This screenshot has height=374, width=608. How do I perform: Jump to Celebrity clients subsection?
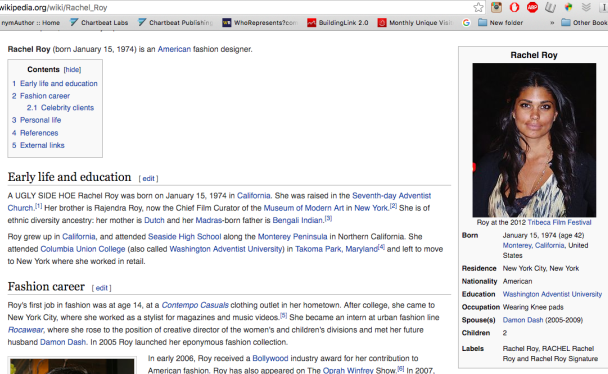(67, 108)
